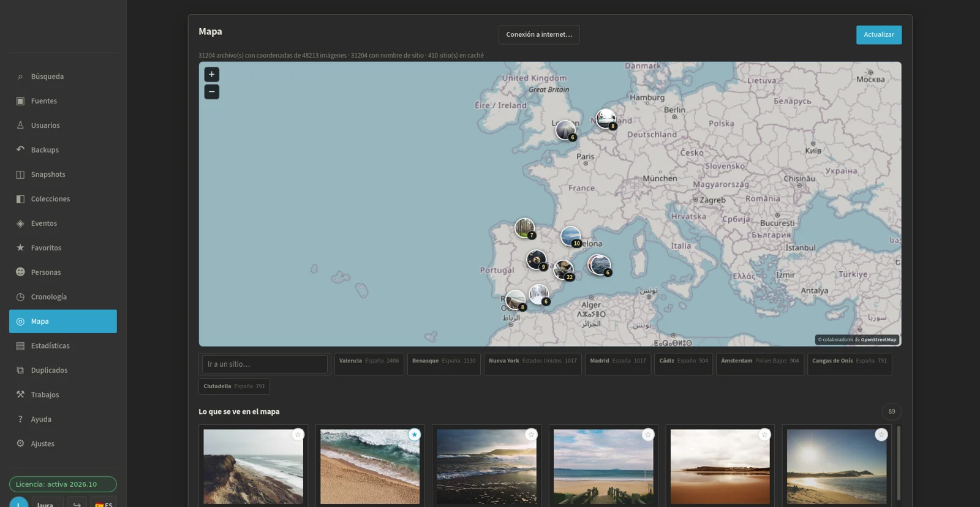
Task: Select the Ciutadella place chip
Action: [235, 386]
